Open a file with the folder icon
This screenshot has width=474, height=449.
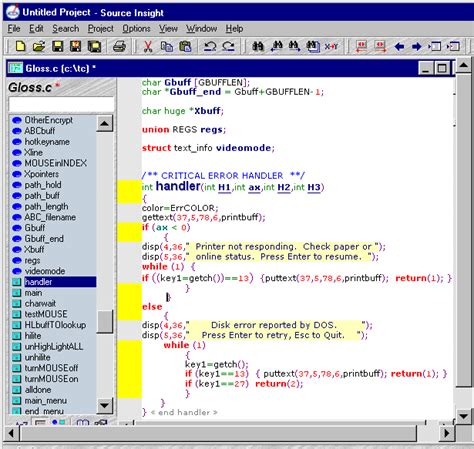pos(39,46)
